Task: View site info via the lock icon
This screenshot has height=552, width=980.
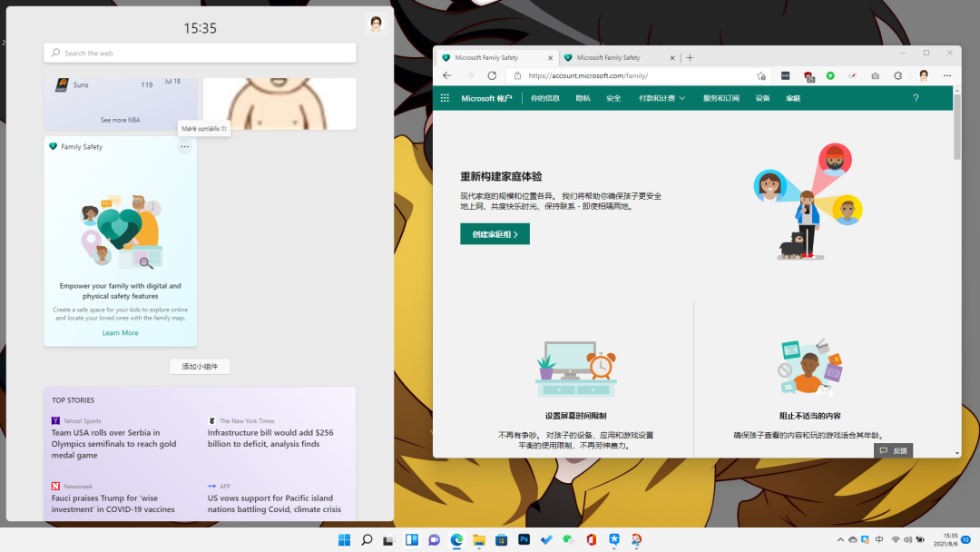Action: point(517,75)
